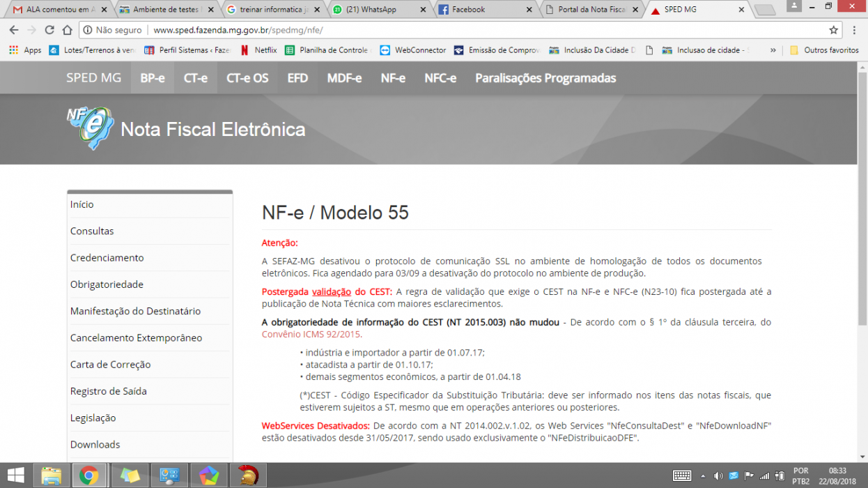
Task: Open the CT-e OS menu item
Action: tap(247, 78)
